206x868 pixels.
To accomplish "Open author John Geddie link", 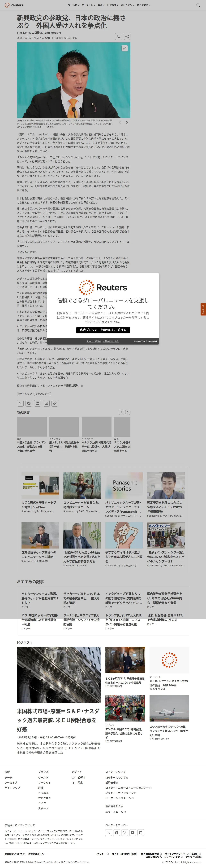I will (x=52, y=33).
